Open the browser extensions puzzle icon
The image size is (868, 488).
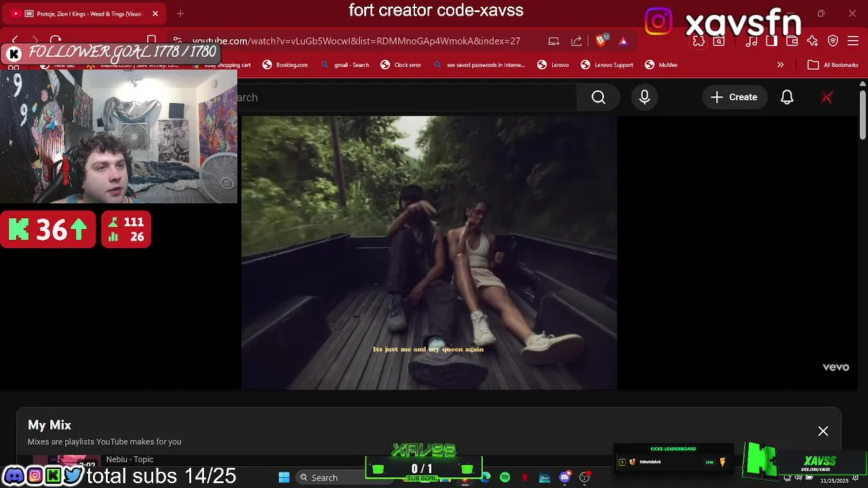coord(698,41)
